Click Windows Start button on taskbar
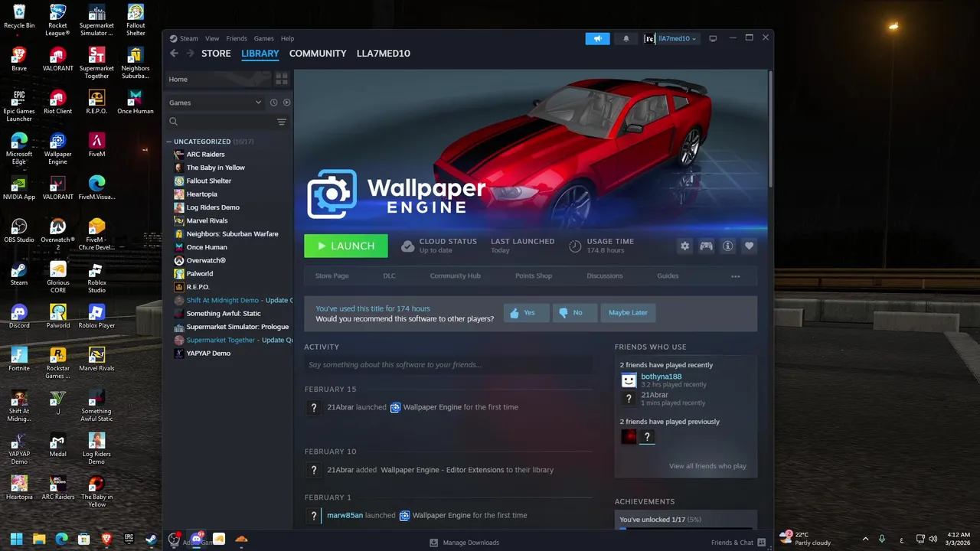This screenshot has height=551, width=980. (16, 539)
